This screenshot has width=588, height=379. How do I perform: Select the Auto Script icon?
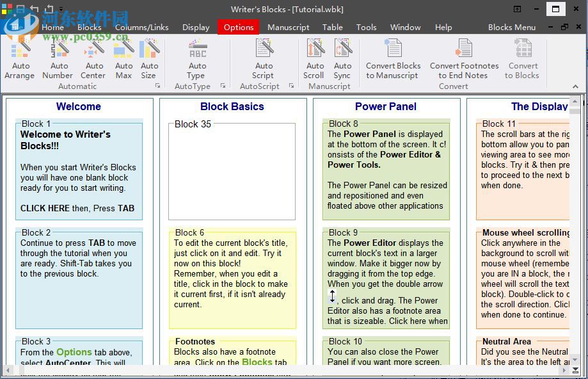[264, 58]
